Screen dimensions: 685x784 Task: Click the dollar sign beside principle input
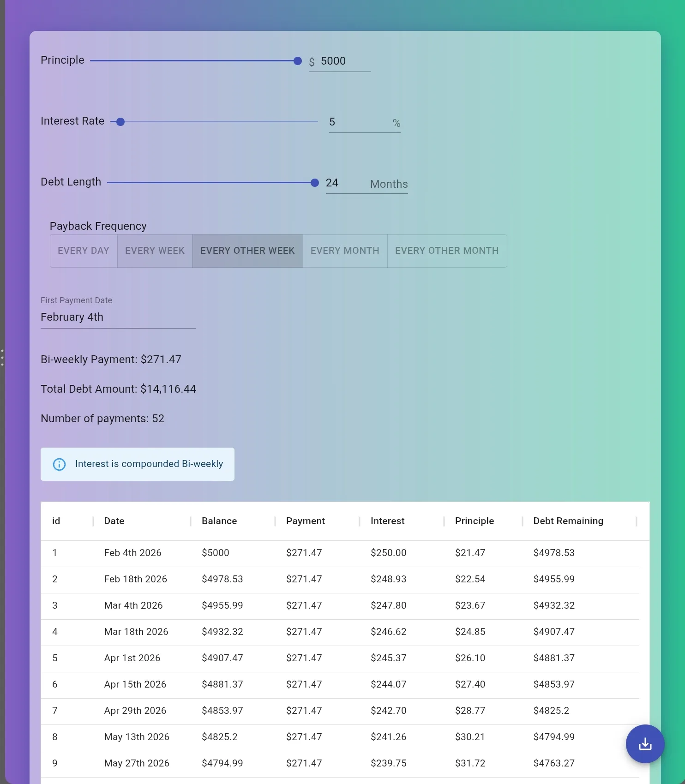tap(312, 61)
